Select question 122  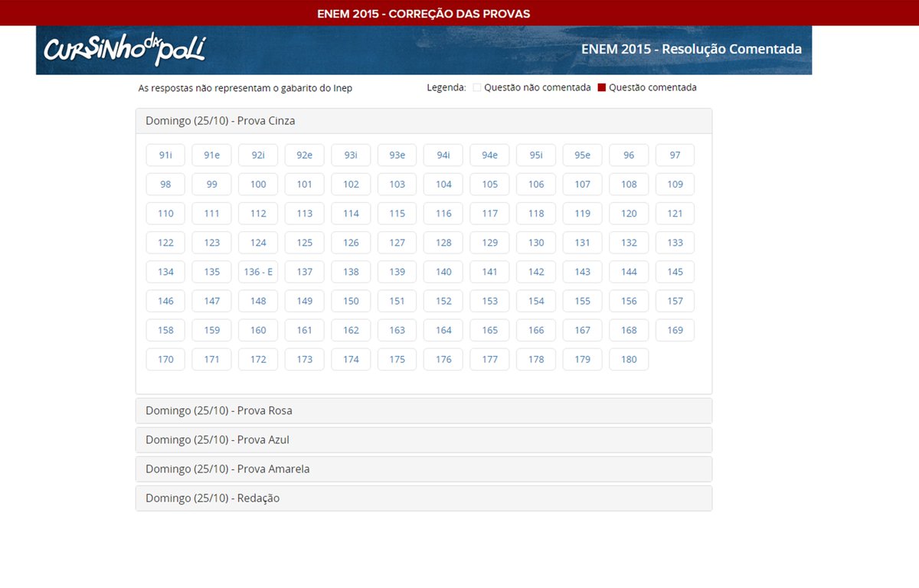click(x=165, y=242)
